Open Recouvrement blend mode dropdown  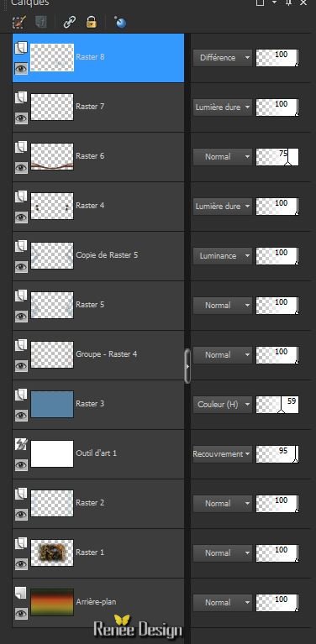[x=223, y=454]
